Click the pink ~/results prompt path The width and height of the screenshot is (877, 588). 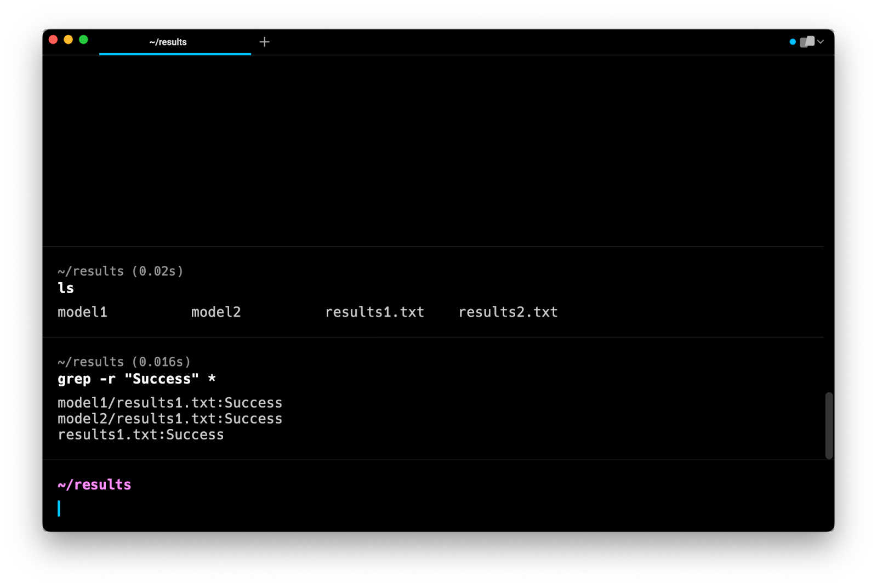pos(94,485)
